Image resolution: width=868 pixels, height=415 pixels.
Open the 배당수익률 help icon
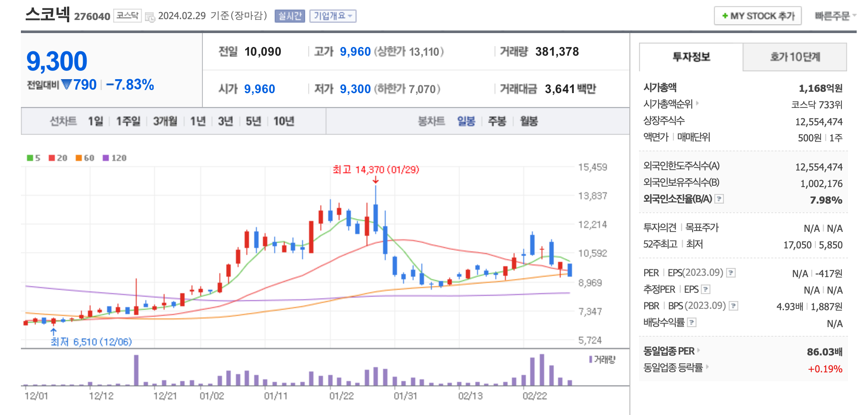tap(692, 322)
